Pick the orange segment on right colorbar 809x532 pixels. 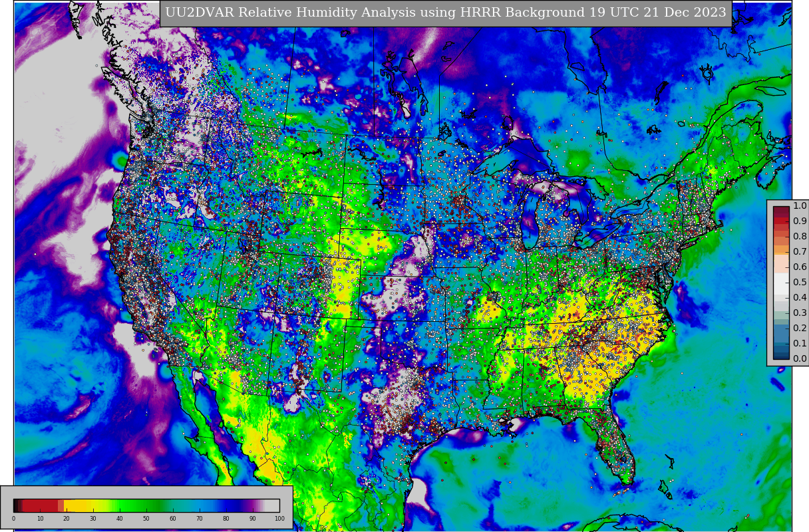(781, 251)
